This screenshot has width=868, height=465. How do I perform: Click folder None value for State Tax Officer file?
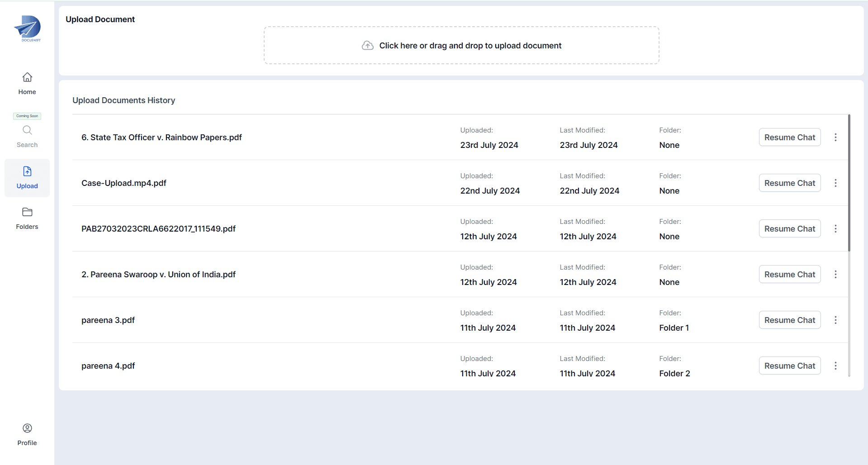coord(669,145)
